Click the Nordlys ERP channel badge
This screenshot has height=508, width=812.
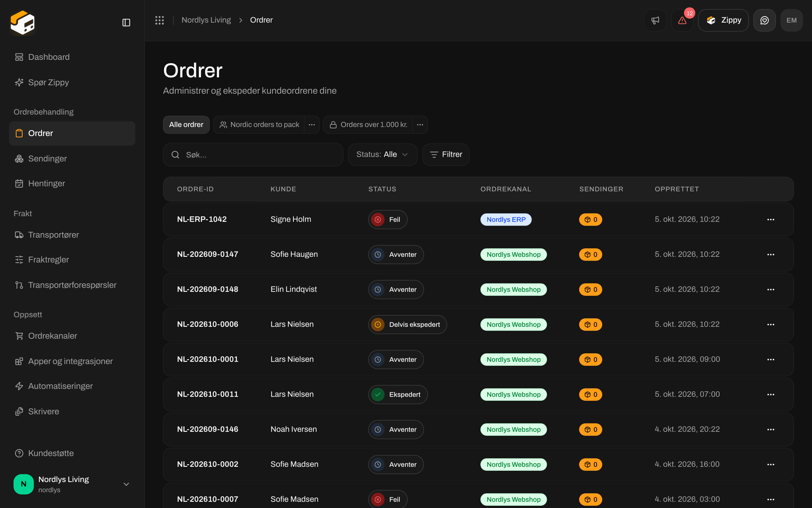[x=506, y=219]
